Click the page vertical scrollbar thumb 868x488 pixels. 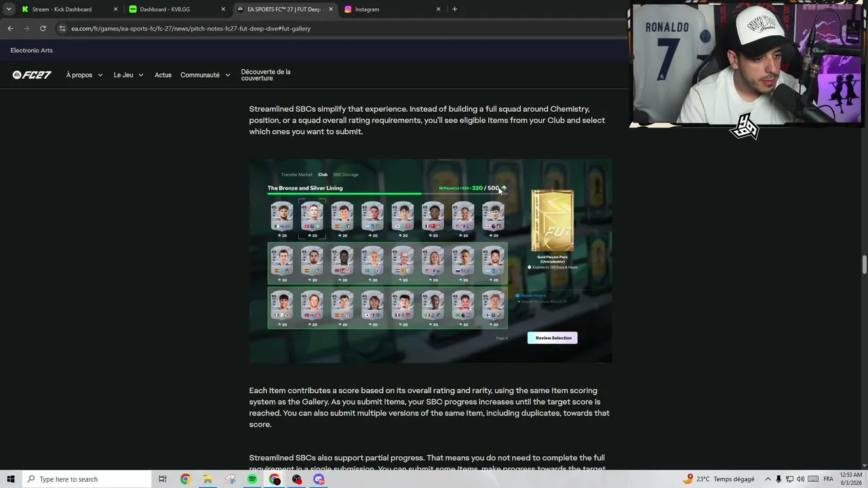click(864, 265)
